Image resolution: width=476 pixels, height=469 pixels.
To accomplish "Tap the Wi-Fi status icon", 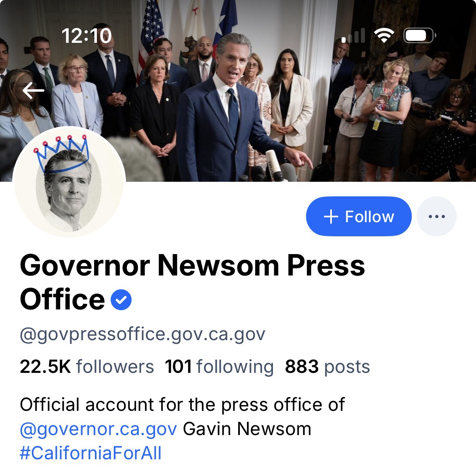I will coord(384,35).
